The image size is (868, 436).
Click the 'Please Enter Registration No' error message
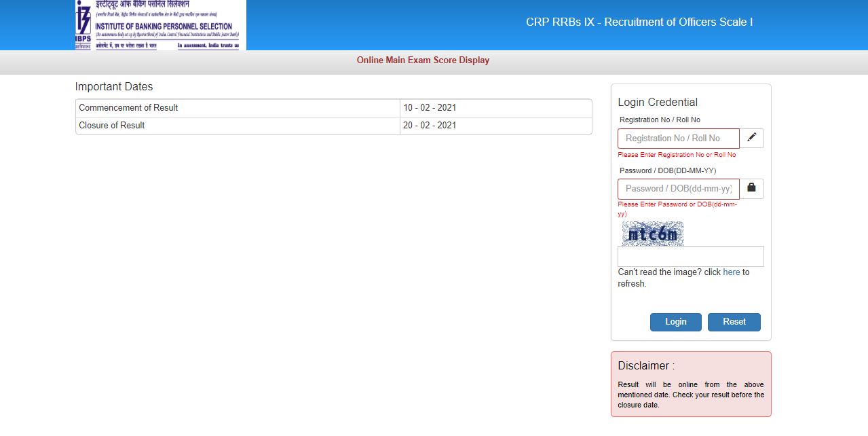[676, 154]
